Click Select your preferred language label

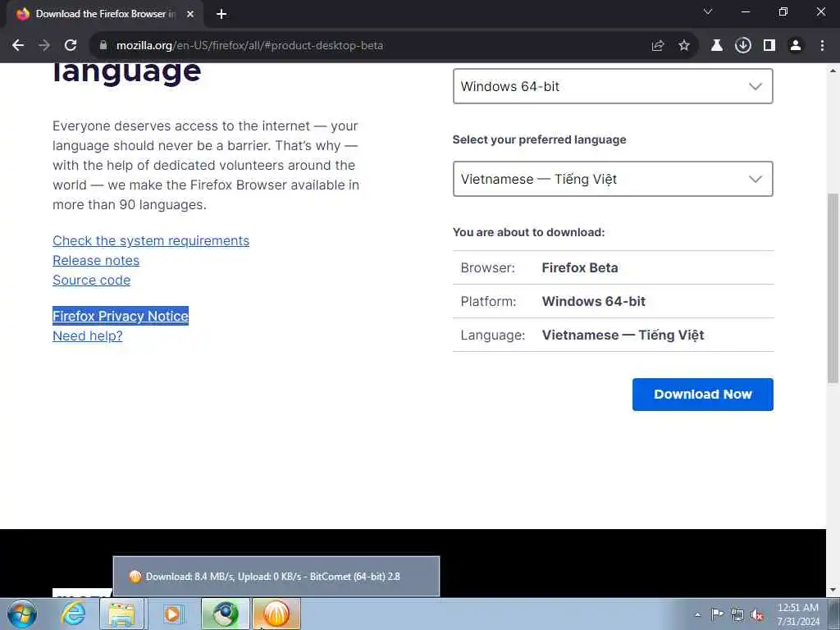pyautogui.click(x=539, y=139)
